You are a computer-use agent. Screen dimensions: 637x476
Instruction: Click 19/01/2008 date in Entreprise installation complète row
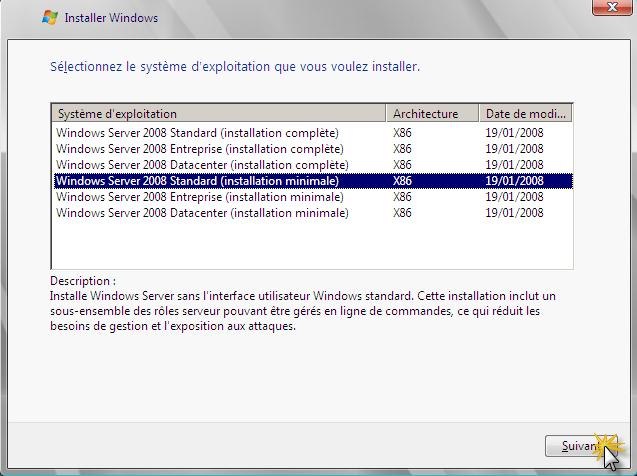point(514,149)
